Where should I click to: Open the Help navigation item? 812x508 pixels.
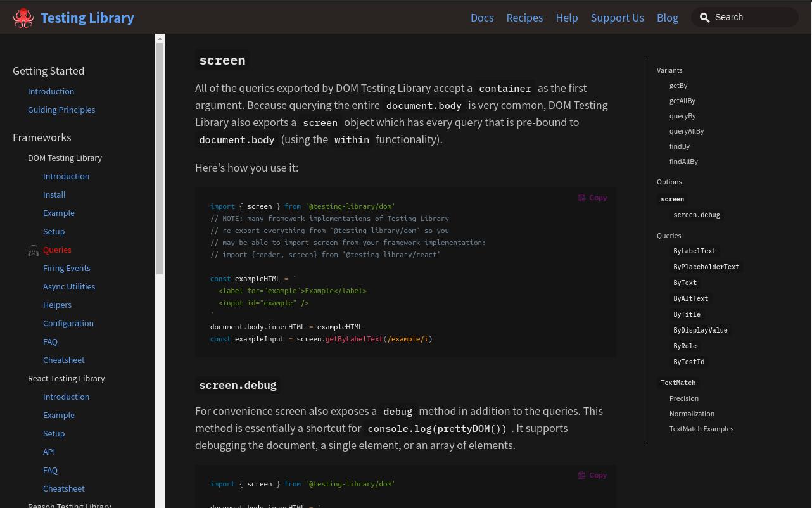(567, 18)
